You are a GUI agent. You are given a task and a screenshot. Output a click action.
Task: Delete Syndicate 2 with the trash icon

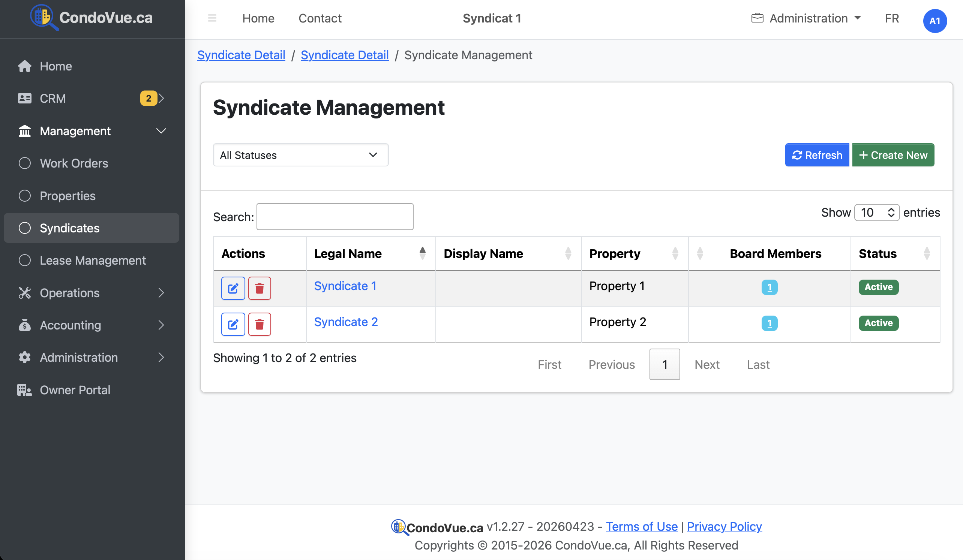coord(259,324)
